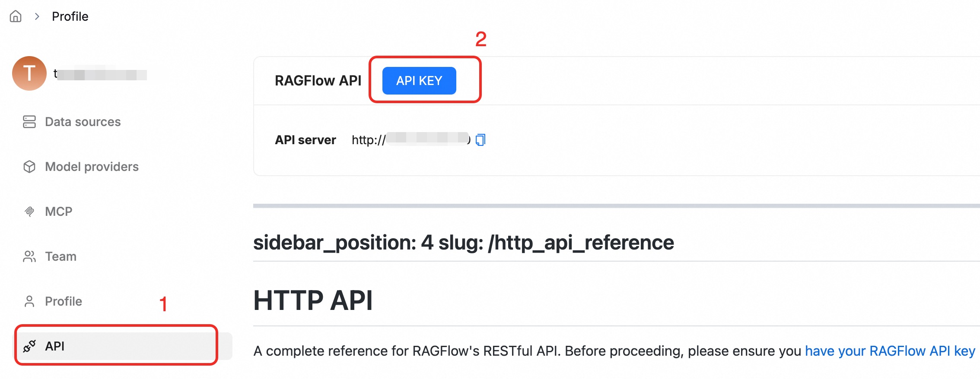The image size is (980, 379).
Task: Click the Profile person icon in sidebar
Action: (x=29, y=301)
